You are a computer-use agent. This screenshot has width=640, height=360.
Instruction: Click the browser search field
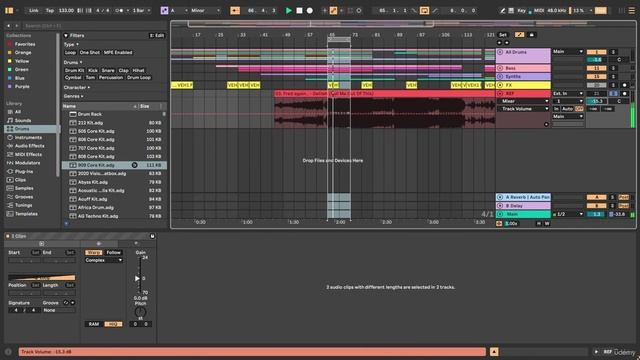[x=94, y=26]
